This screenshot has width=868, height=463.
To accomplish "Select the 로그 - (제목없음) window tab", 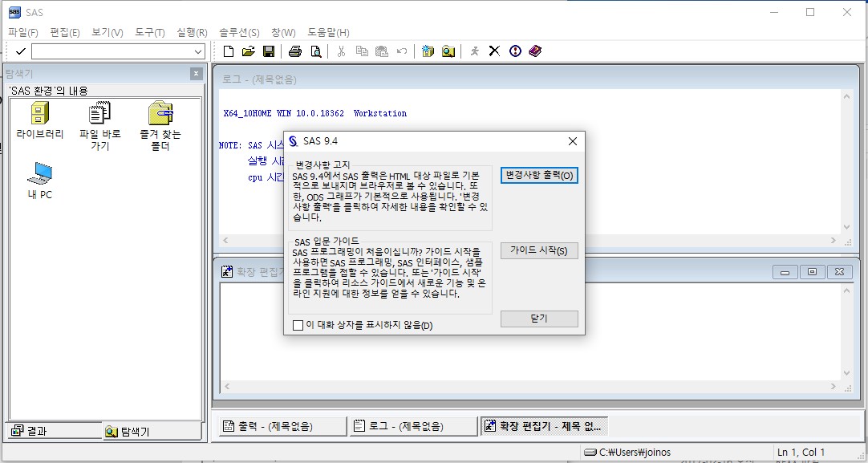I will pyautogui.click(x=413, y=426).
